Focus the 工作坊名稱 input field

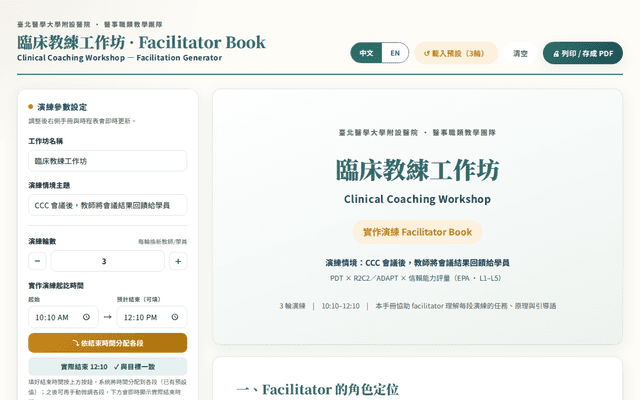coord(107,161)
